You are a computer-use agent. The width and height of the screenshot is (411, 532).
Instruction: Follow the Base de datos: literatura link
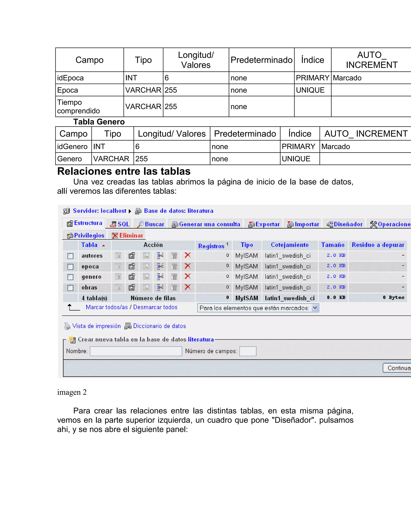[x=178, y=211]
